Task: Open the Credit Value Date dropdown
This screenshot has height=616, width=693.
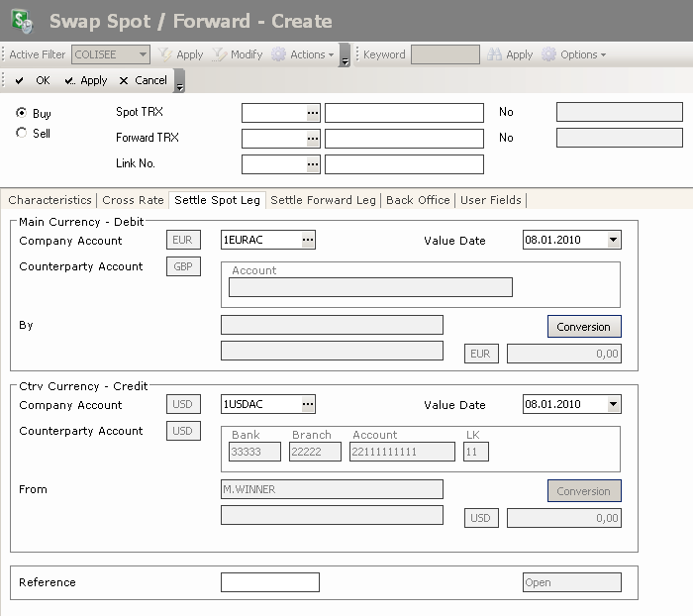Action: pyautogui.click(x=614, y=404)
